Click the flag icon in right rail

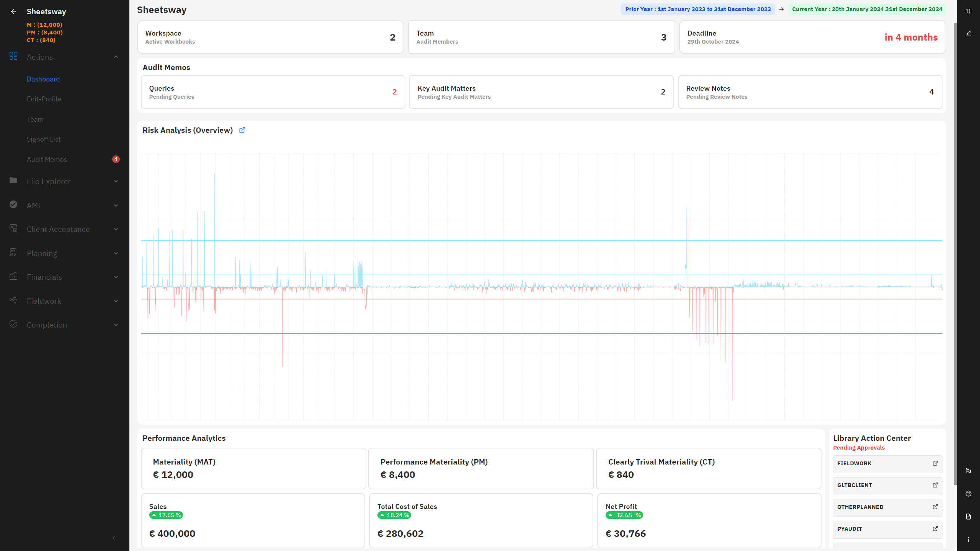click(969, 471)
